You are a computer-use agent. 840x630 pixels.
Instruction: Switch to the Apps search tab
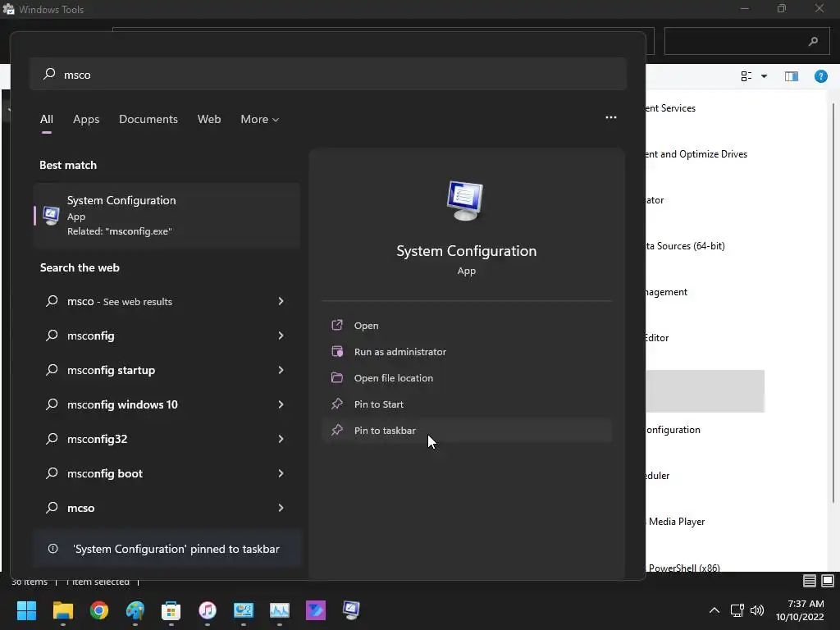coord(86,119)
